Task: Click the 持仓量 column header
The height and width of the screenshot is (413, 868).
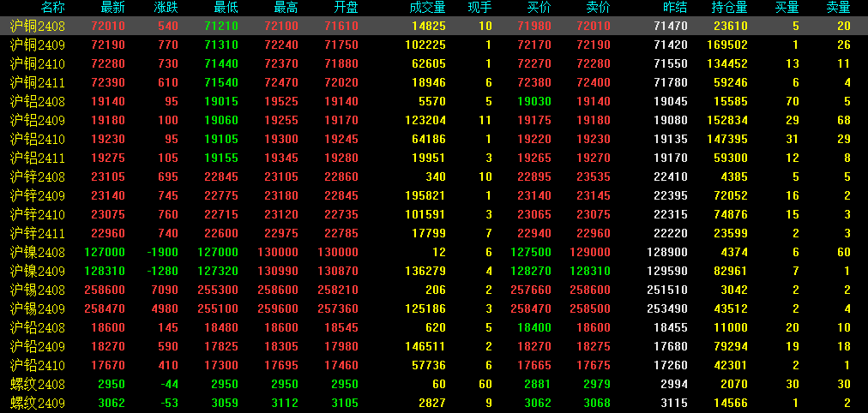Action: click(x=730, y=8)
